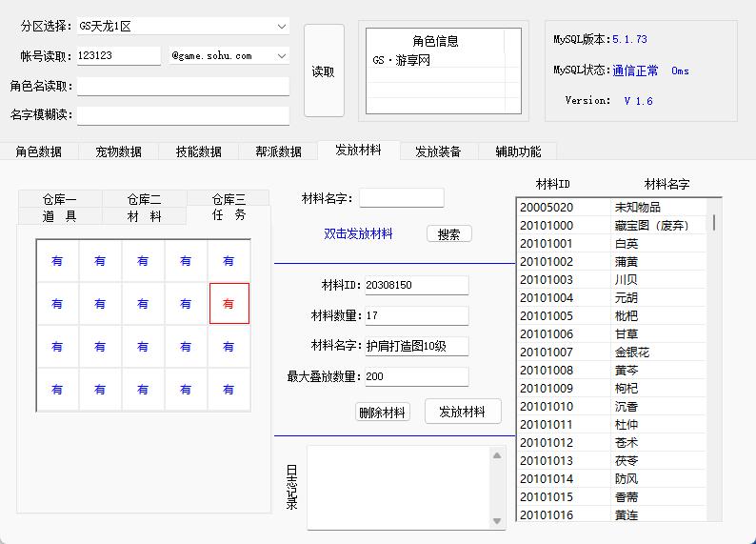Select the 辅助功能 tab
Screen dimensions: 756x544
(x=518, y=151)
